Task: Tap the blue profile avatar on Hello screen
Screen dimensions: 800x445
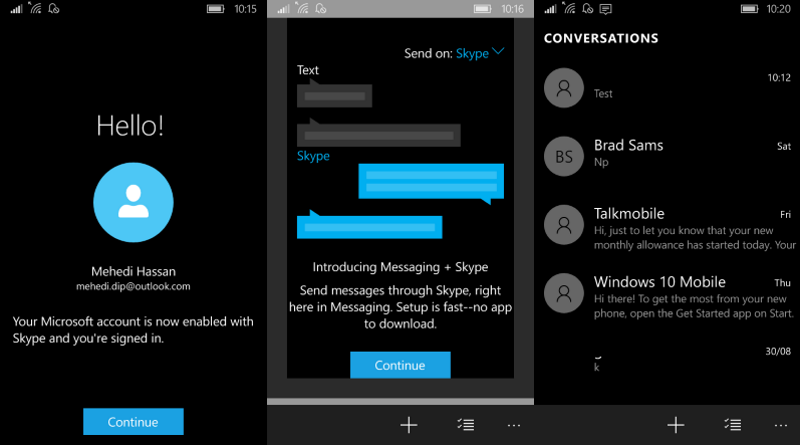Action: (x=133, y=202)
